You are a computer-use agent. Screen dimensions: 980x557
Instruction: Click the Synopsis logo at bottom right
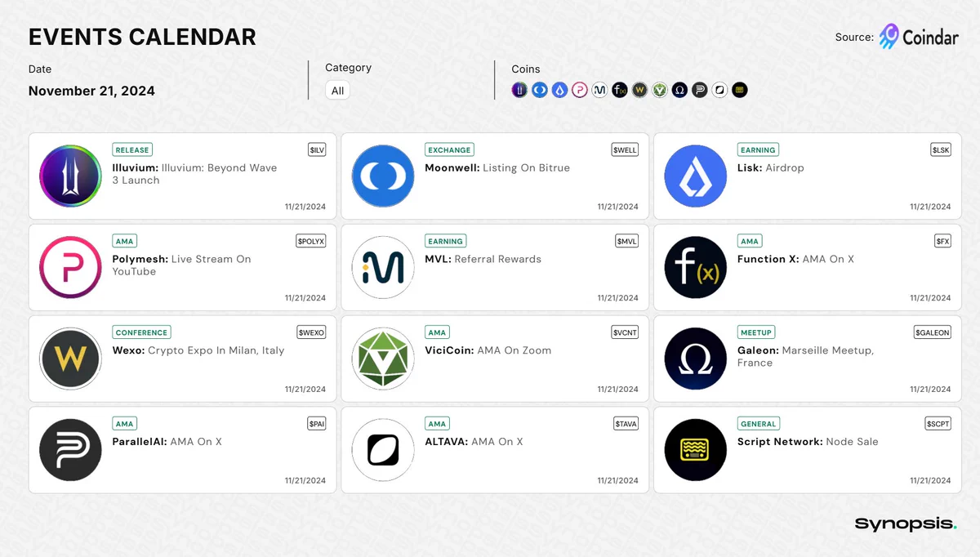pyautogui.click(x=906, y=524)
